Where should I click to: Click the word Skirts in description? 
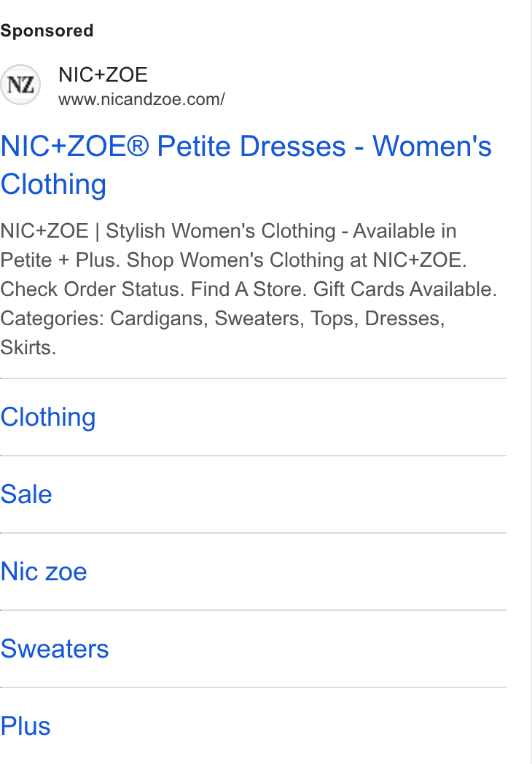pyautogui.click(x=28, y=348)
